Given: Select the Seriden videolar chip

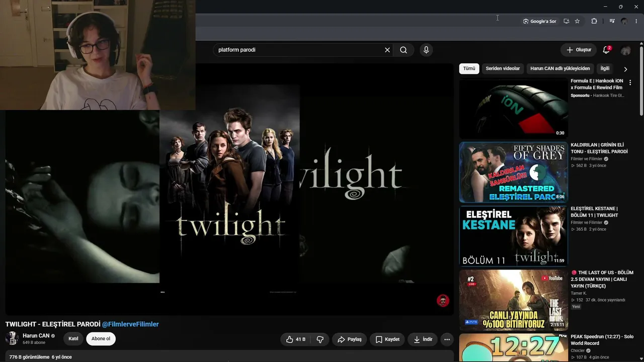Looking at the screenshot, I should pyautogui.click(x=503, y=68).
